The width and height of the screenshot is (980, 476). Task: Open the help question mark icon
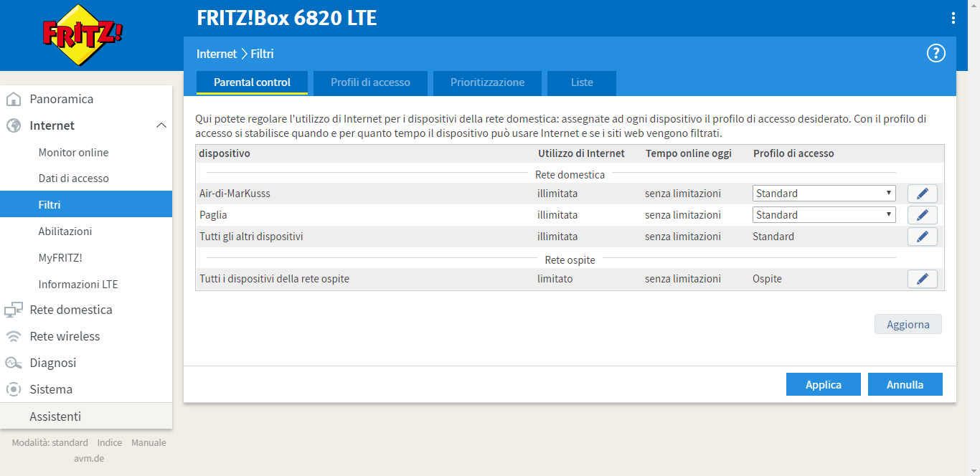(936, 53)
